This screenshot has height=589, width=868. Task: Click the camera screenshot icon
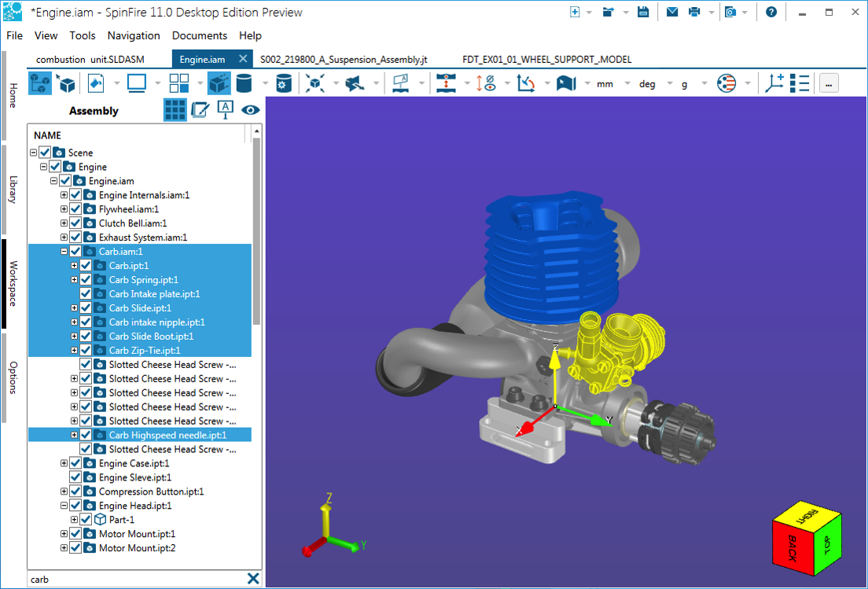(730, 12)
